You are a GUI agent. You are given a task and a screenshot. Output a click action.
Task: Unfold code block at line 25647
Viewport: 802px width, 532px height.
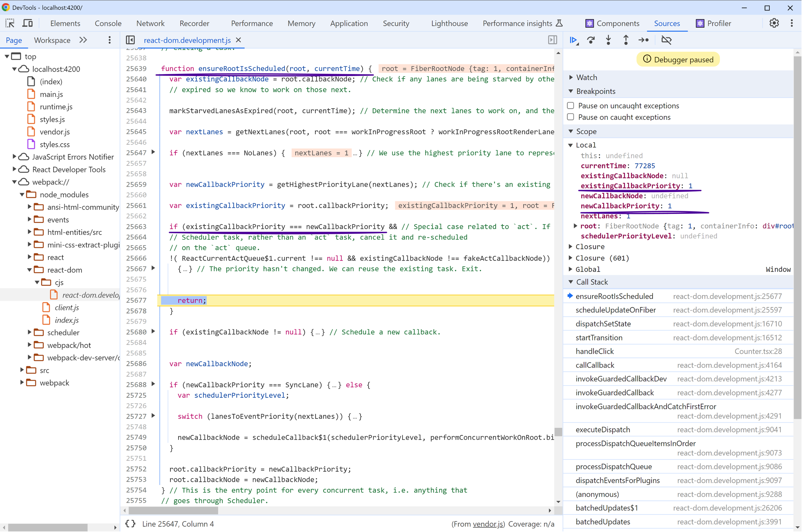pos(153,152)
